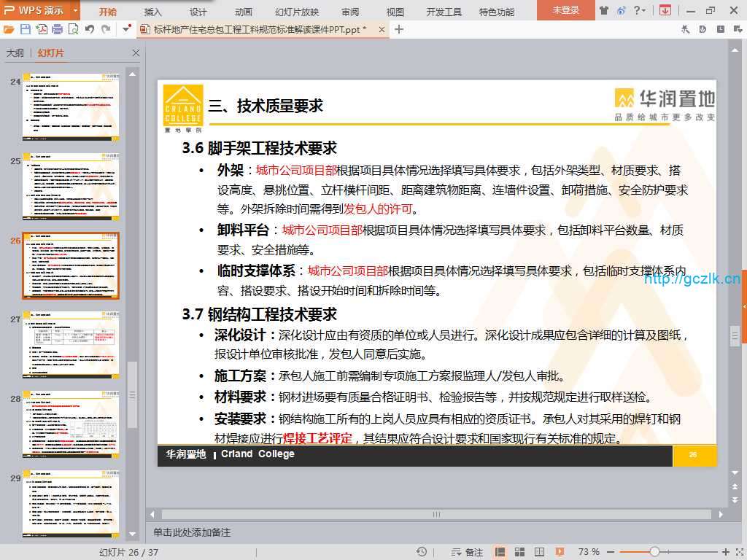Add a new document tab with plus

[x=399, y=29]
